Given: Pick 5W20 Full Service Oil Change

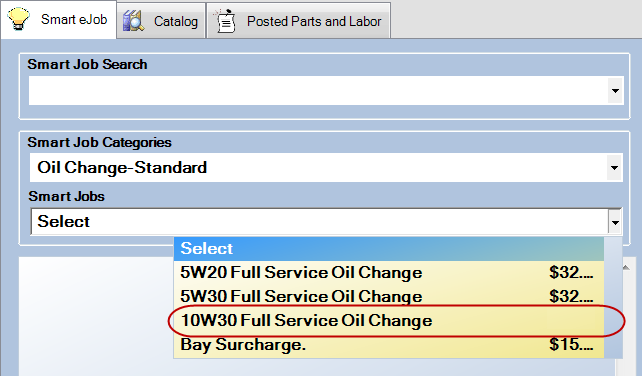Looking at the screenshot, I should (x=389, y=273).
